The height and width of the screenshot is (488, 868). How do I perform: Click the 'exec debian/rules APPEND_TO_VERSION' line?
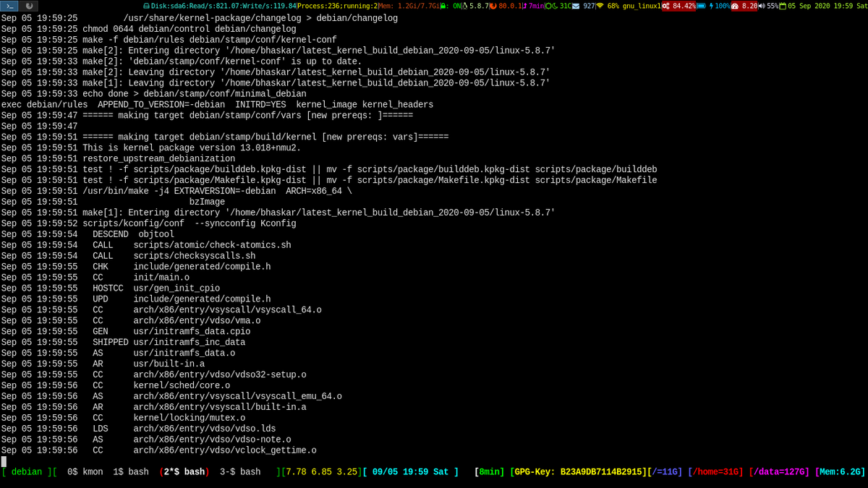(x=217, y=105)
